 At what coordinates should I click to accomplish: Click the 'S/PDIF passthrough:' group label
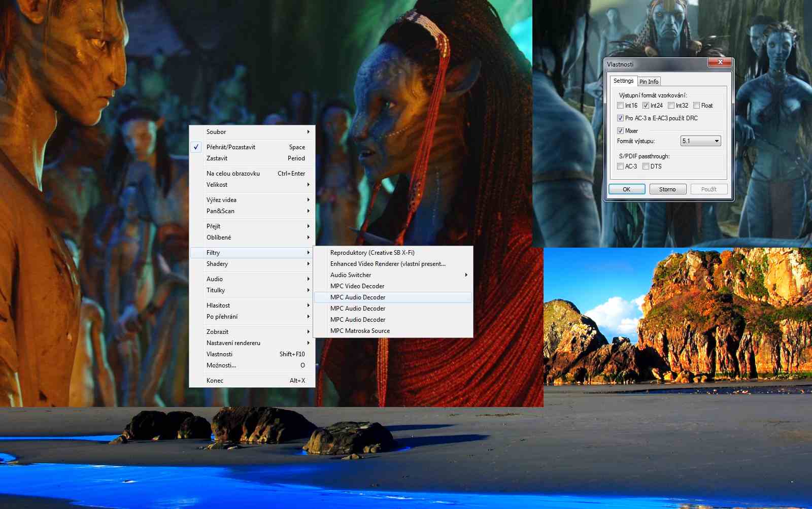(644, 156)
